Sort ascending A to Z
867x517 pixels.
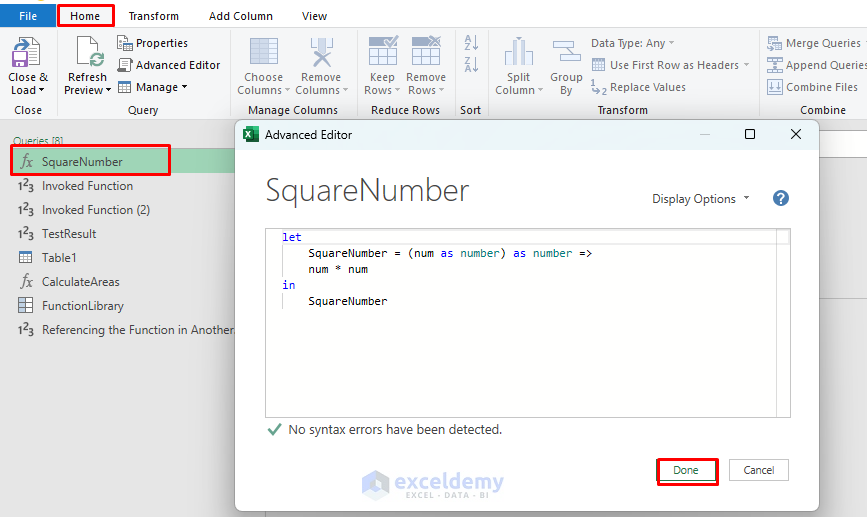[471, 43]
